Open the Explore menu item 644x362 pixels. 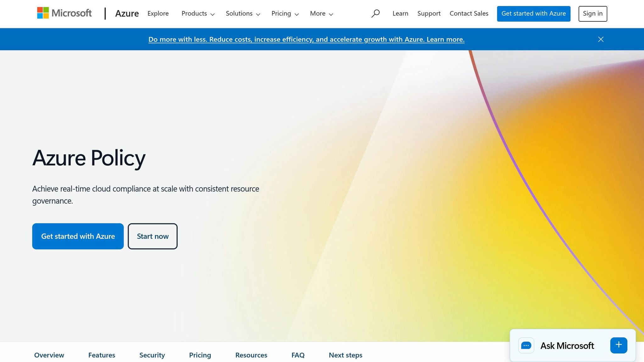pos(158,14)
